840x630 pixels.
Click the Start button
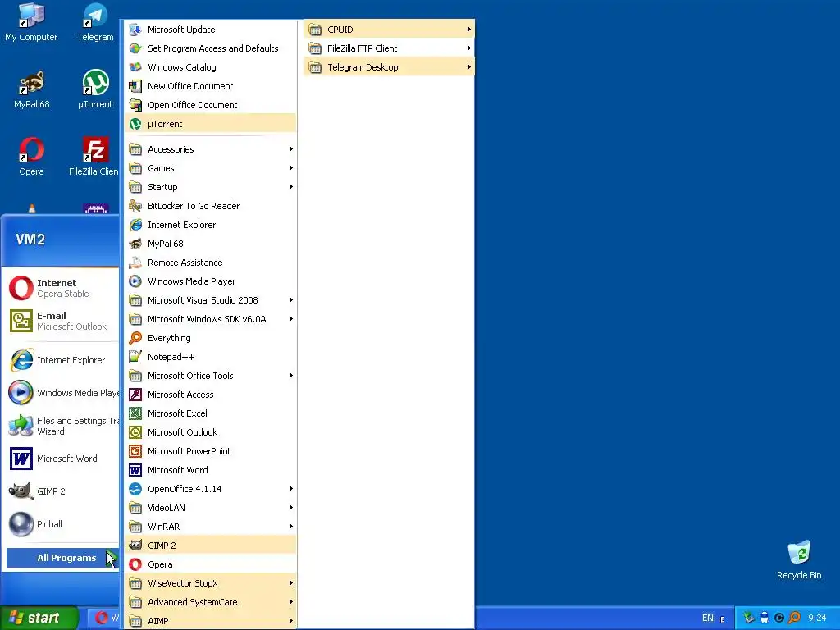point(38,618)
